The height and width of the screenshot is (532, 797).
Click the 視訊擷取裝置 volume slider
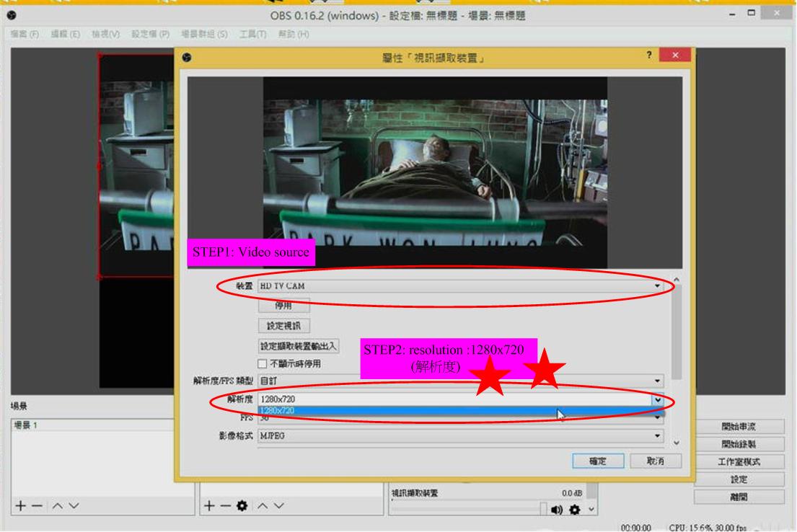[469, 508]
